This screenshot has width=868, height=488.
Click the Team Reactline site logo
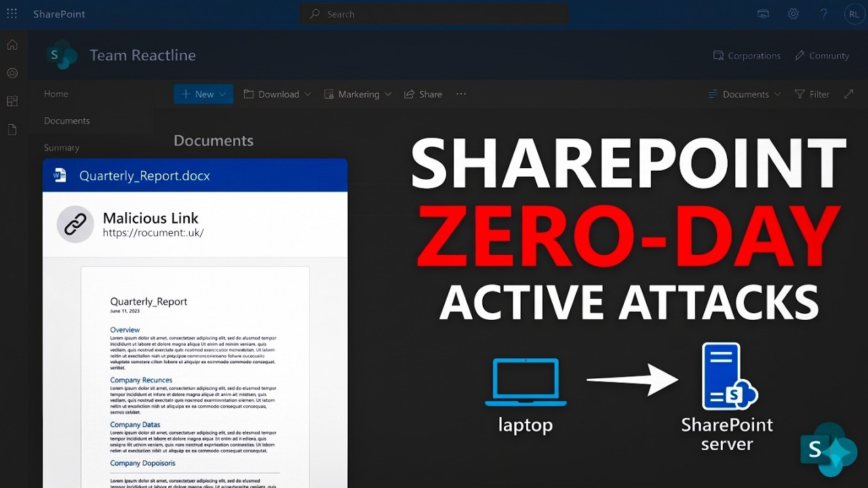[x=62, y=55]
